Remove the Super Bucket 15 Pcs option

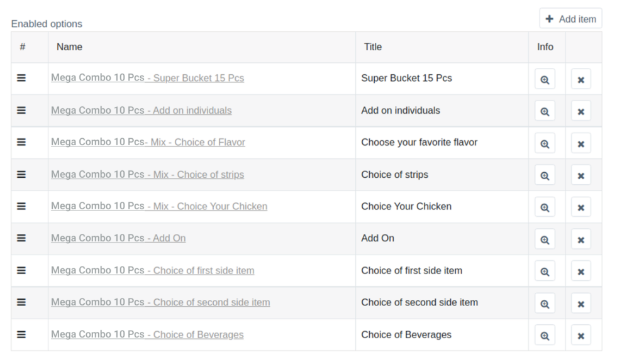pyautogui.click(x=580, y=79)
